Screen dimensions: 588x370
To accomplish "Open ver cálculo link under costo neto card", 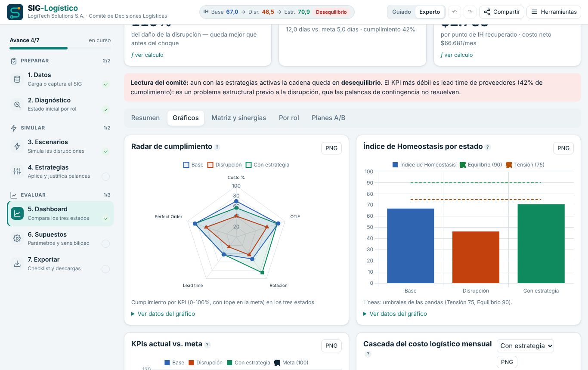I will (x=457, y=55).
